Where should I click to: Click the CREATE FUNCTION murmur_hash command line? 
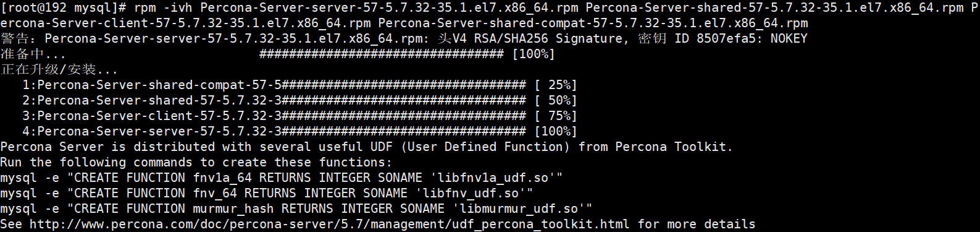(296, 208)
